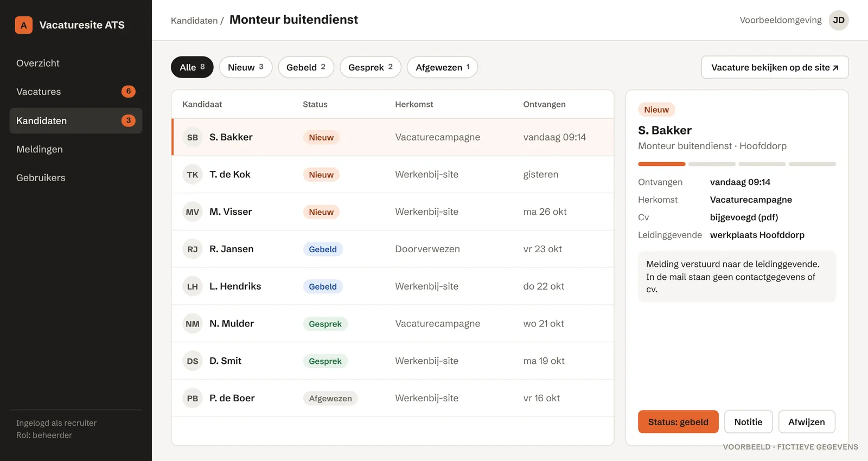Open Meldingen in the sidebar
Screen dimensions: 868x461
(76, 149)
